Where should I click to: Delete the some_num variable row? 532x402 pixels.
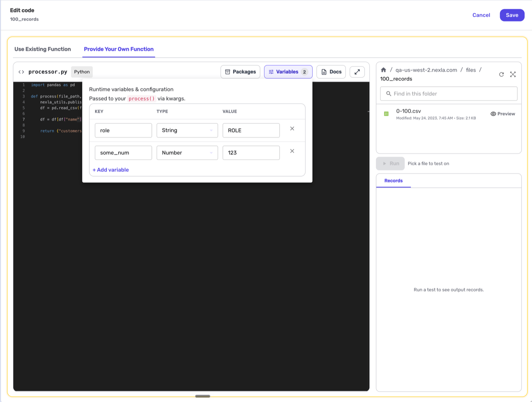(x=292, y=151)
